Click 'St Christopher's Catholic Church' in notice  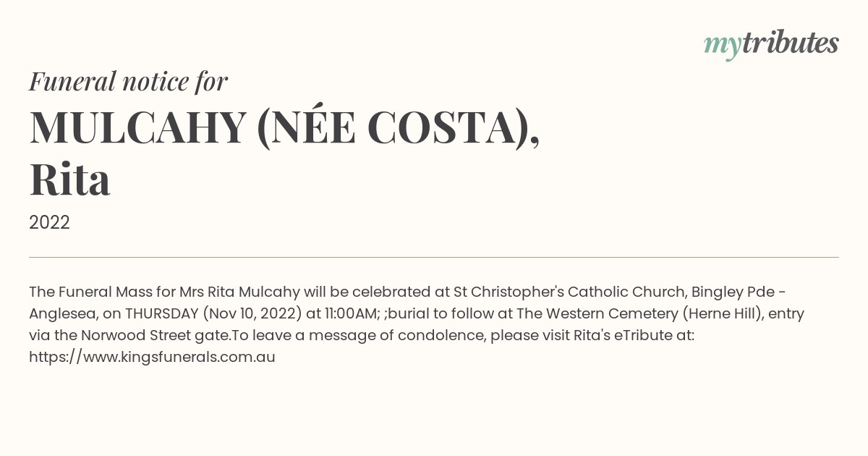pos(570,292)
